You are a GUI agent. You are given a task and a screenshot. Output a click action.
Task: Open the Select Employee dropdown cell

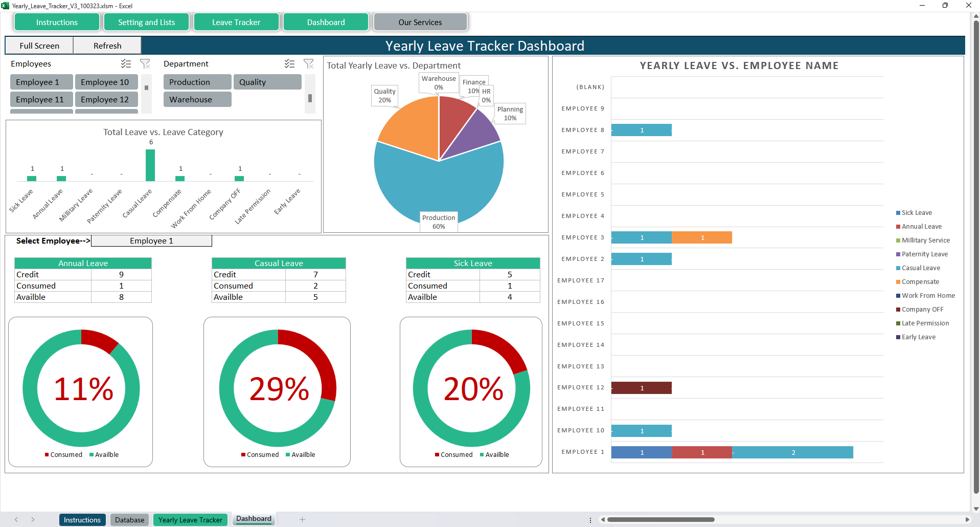pos(151,241)
